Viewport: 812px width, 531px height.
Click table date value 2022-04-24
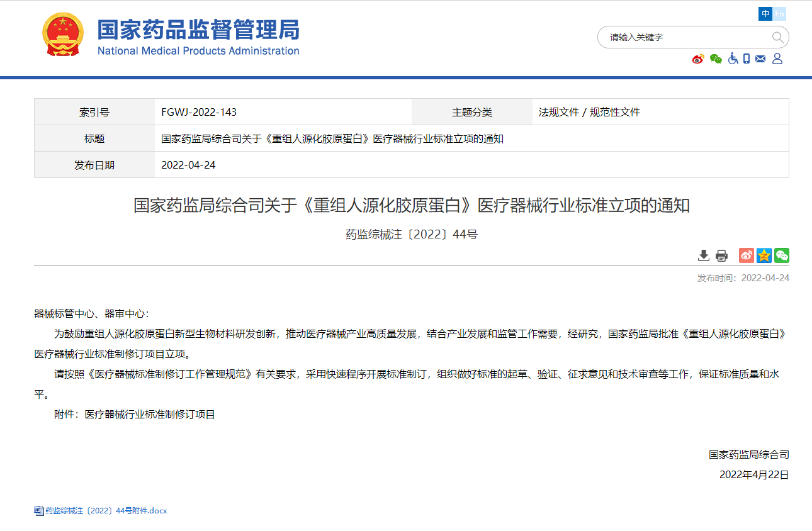click(x=188, y=165)
